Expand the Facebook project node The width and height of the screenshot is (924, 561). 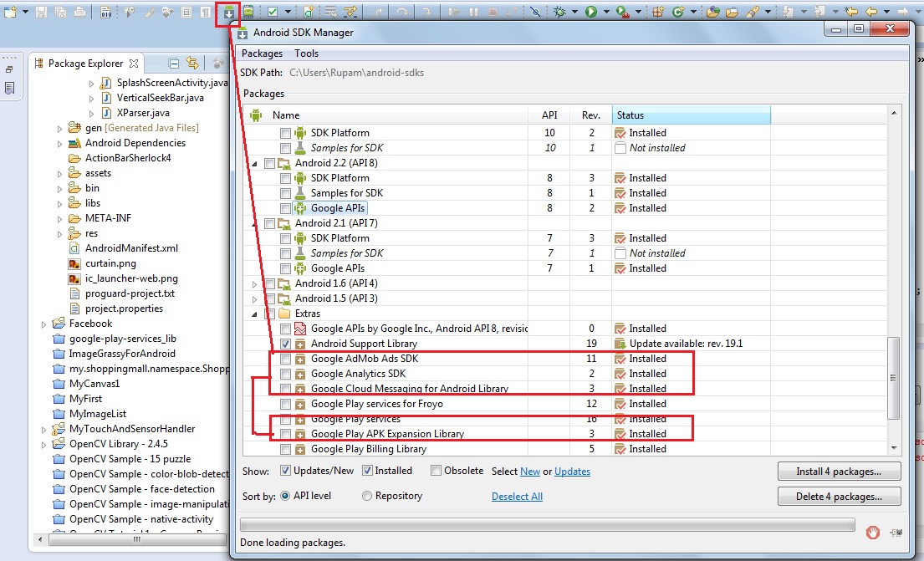click(43, 324)
